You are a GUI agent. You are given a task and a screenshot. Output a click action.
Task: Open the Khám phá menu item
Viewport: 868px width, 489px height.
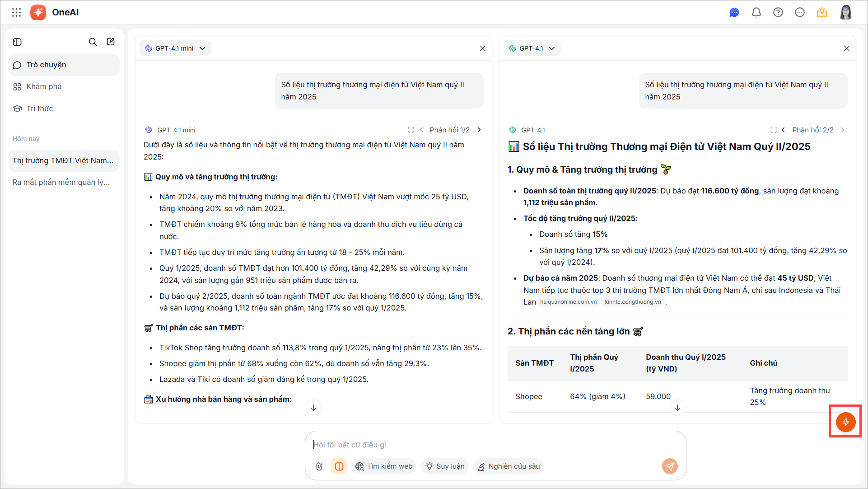pyautogui.click(x=44, y=86)
